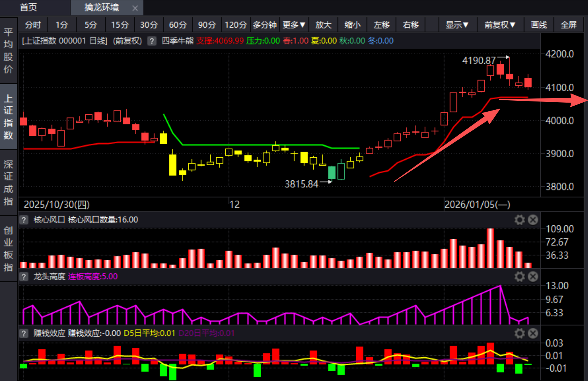This screenshot has width=588, height=381.
Task: Click the 压力:0.00 value
Action: coord(263,41)
